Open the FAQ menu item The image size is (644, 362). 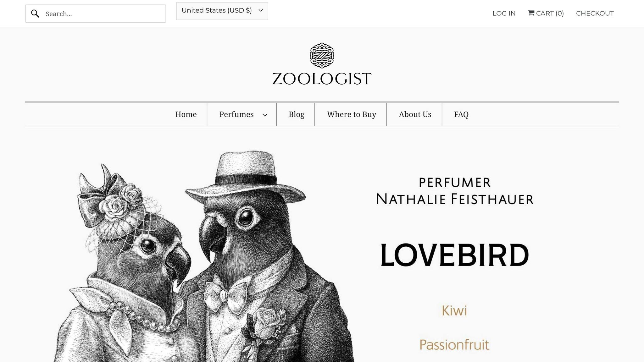461,114
